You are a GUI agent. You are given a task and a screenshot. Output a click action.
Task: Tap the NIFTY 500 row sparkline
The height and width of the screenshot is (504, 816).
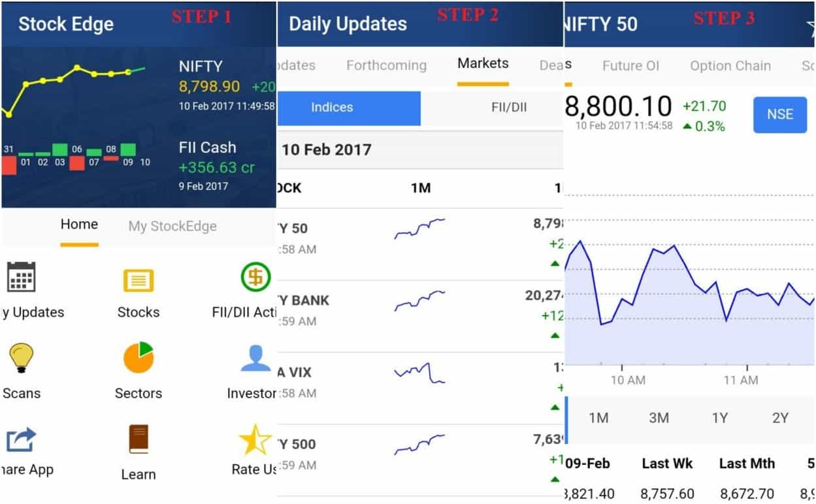[x=419, y=444]
